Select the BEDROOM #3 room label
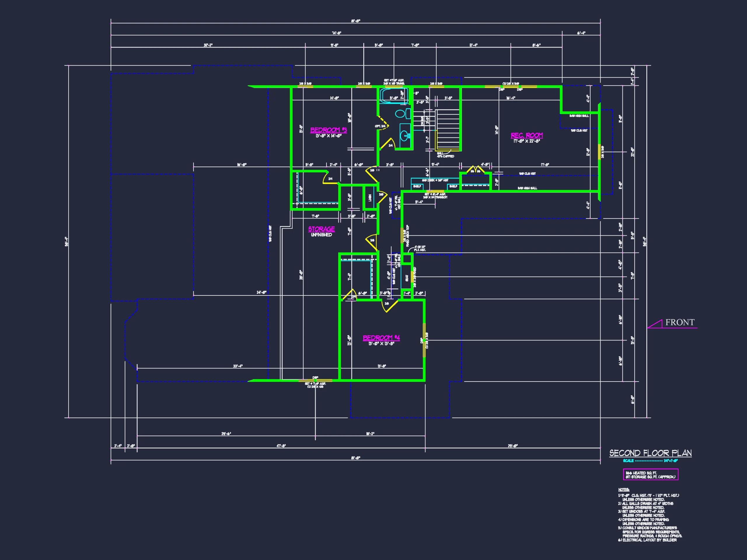This screenshot has height=560, width=747. pos(328,130)
